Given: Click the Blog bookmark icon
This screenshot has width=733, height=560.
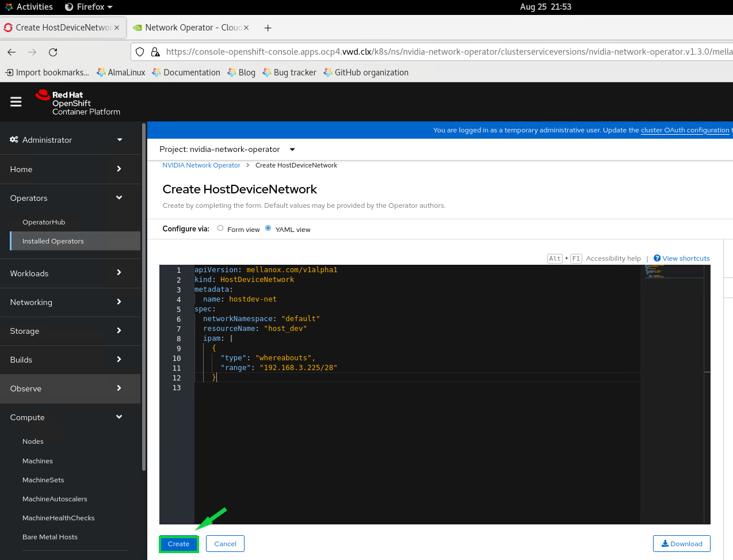Looking at the screenshot, I should click(x=232, y=73).
